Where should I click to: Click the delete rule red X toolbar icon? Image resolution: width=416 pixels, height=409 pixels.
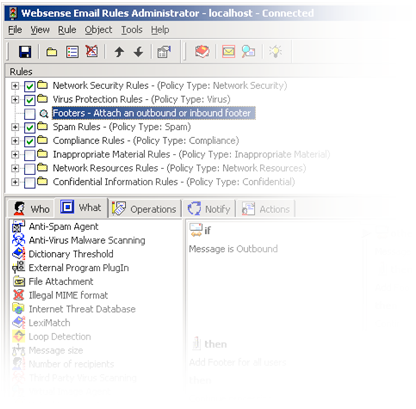point(92,51)
